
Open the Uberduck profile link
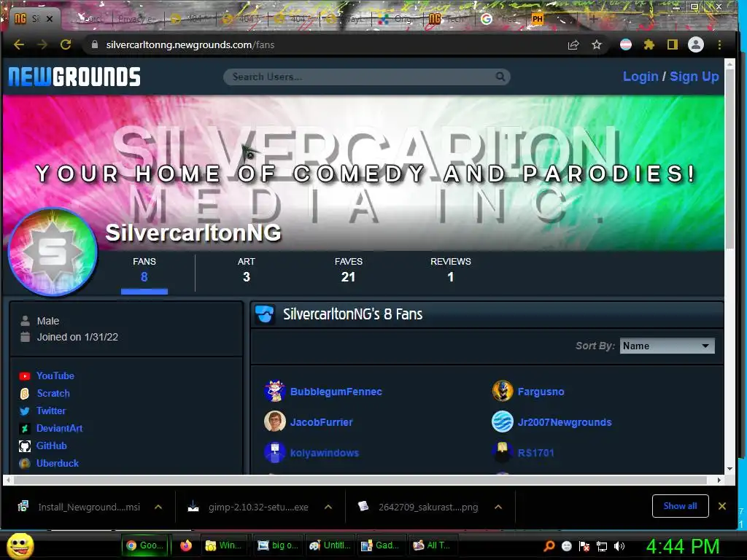click(58, 463)
